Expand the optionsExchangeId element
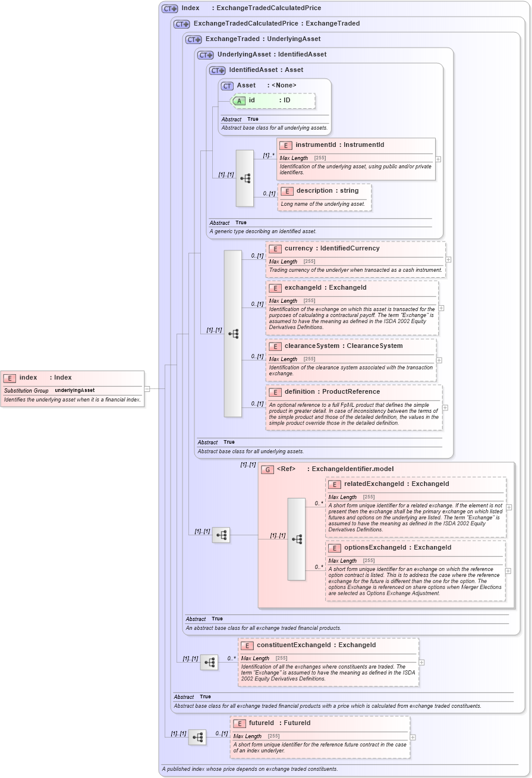Viewport: 532px width, 778px height. (x=508, y=570)
